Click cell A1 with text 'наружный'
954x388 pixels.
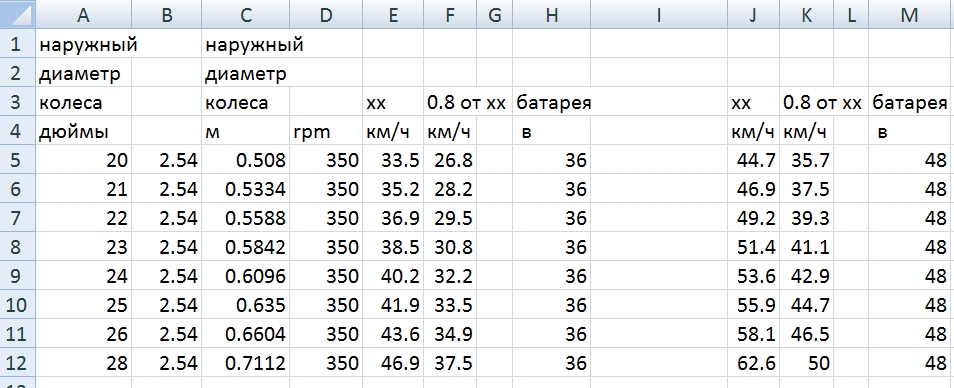pos(83,44)
